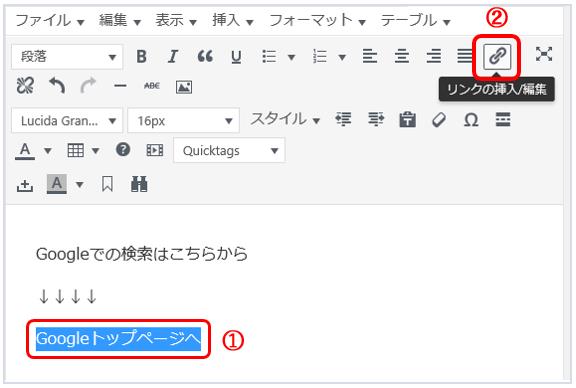Decrease indent of paragraph
Screen dimensions: 576x388
coord(343,119)
